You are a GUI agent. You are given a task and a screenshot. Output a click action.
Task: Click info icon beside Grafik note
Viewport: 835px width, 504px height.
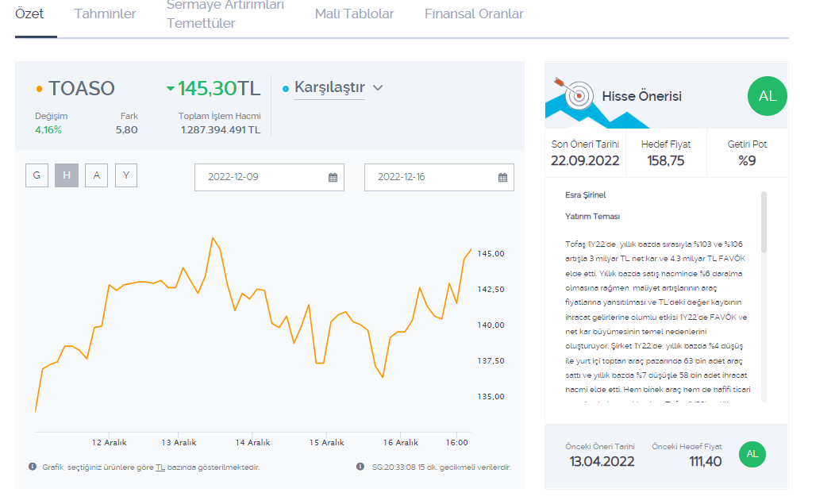pyautogui.click(x=33, y=467)
